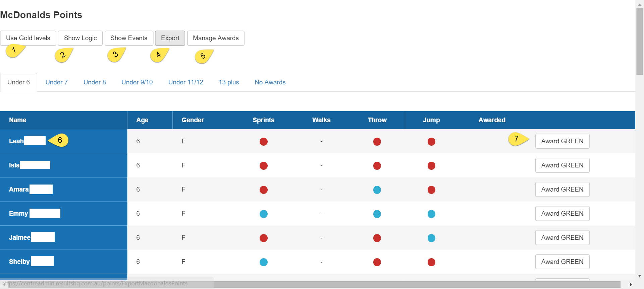
Task: Select the name Leah in the table
Action: (x=16, y=141)
